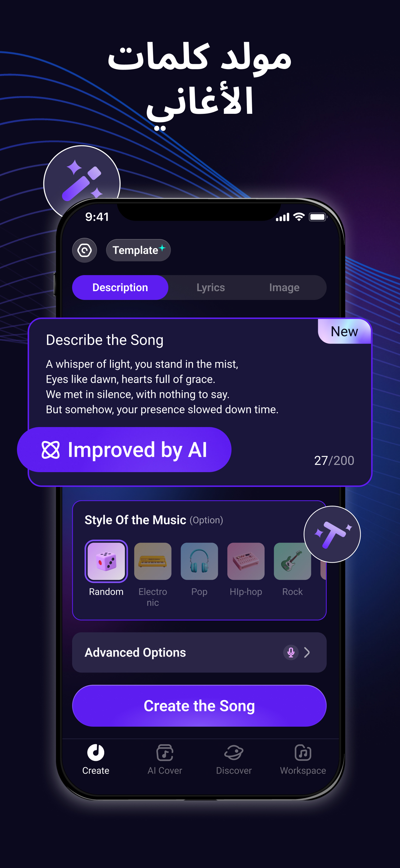This screenshot has height=868, width=400.
Task: Choose the Electronic keyboard style
Action: [x=153, y=561]
